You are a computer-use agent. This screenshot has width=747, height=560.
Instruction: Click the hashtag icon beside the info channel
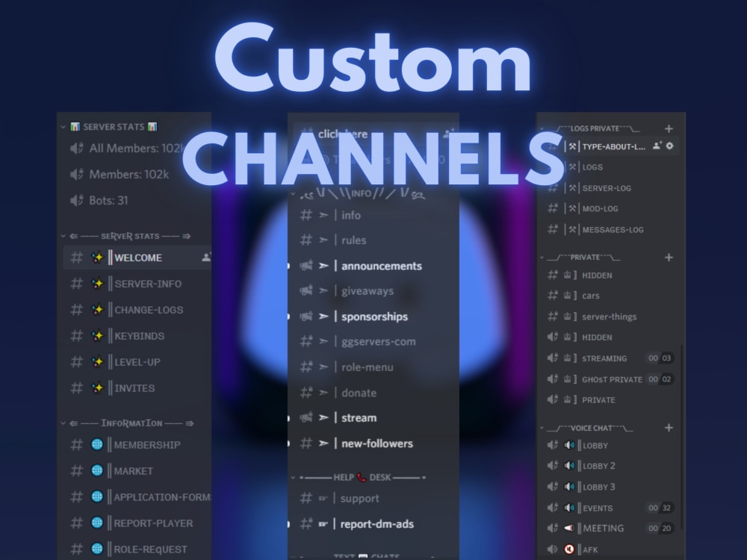(305, 215)
